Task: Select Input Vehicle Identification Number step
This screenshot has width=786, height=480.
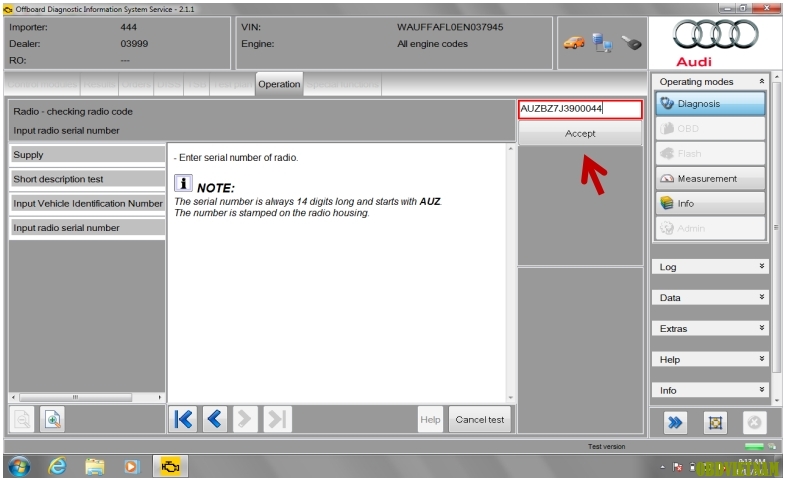Action: click(x=87, y=203)
